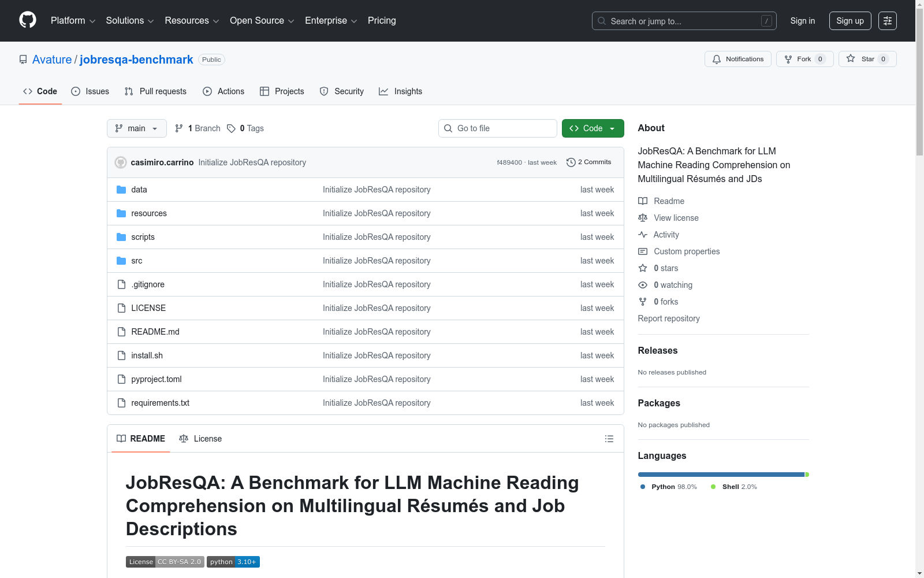The width and height of the screenshot is (924, 578).
Task: Click the fork icon beside 0 forks
Action: click(x=643, y=302)
